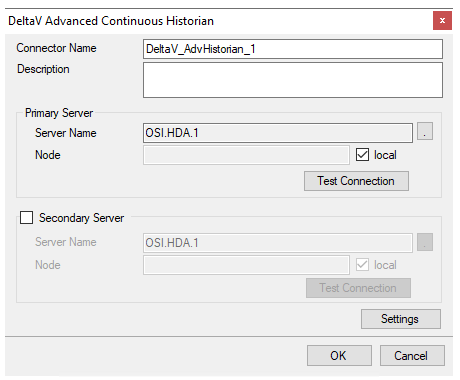460x380 pixels.
Task: Test the Primary Server connection
Action: [356, 181]
